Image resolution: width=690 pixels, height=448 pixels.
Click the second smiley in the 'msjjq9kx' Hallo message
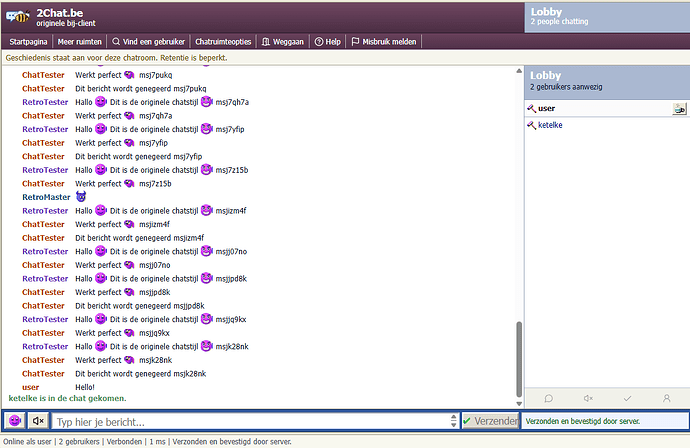[x=207, y=319]
